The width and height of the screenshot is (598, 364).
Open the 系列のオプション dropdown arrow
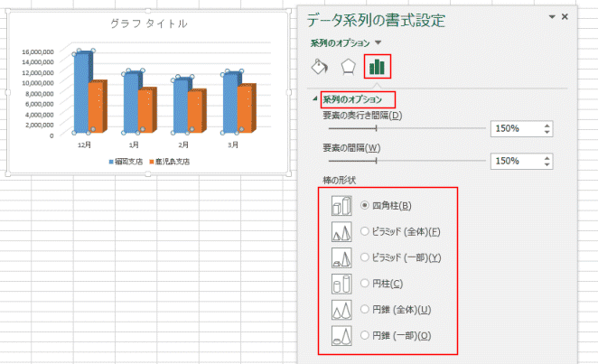point(378,42)
